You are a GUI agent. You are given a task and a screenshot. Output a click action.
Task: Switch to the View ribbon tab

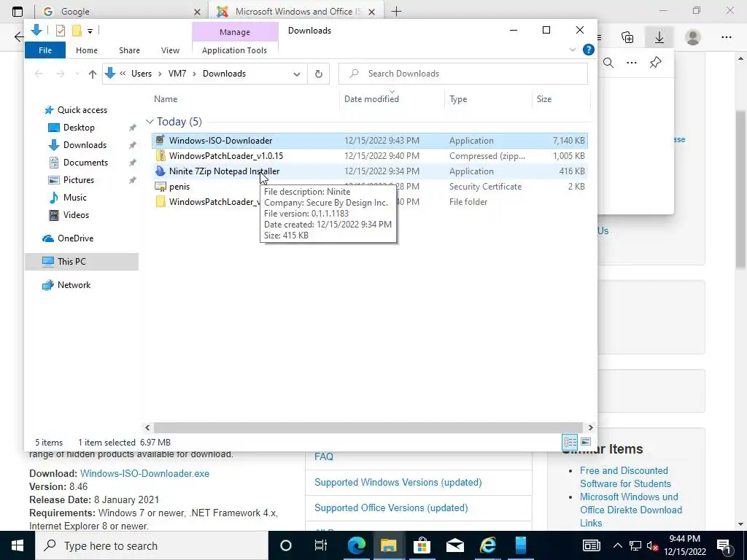pyautogui.click(x=170, y=50)
